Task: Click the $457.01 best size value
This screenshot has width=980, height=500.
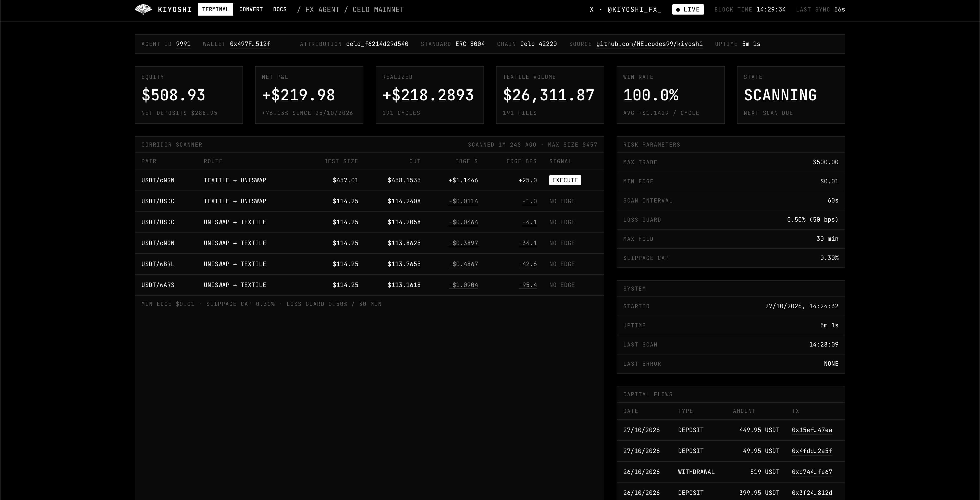Action: 346,180
